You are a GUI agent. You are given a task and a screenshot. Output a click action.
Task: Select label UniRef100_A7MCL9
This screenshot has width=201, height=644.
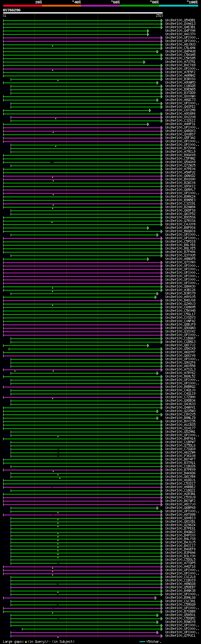180,152
